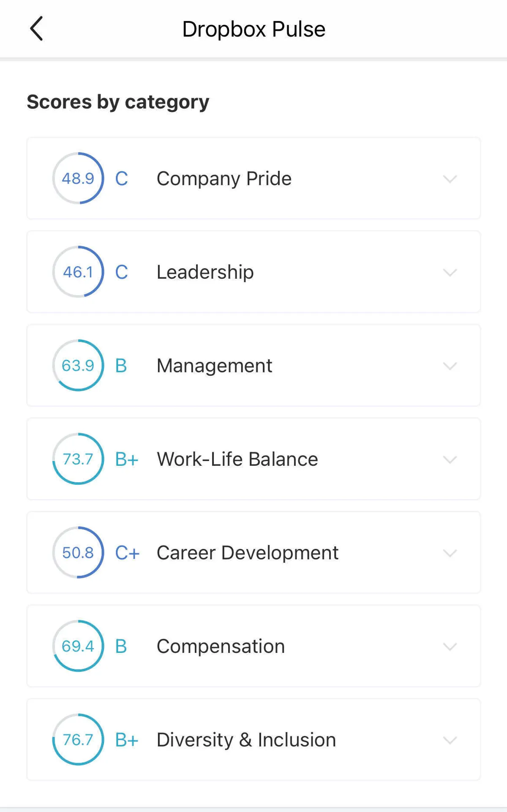Expand the Leadership chevron
The width and height of the screenshot is (507, 812).
pyautogui.click(x=450, y=272)
